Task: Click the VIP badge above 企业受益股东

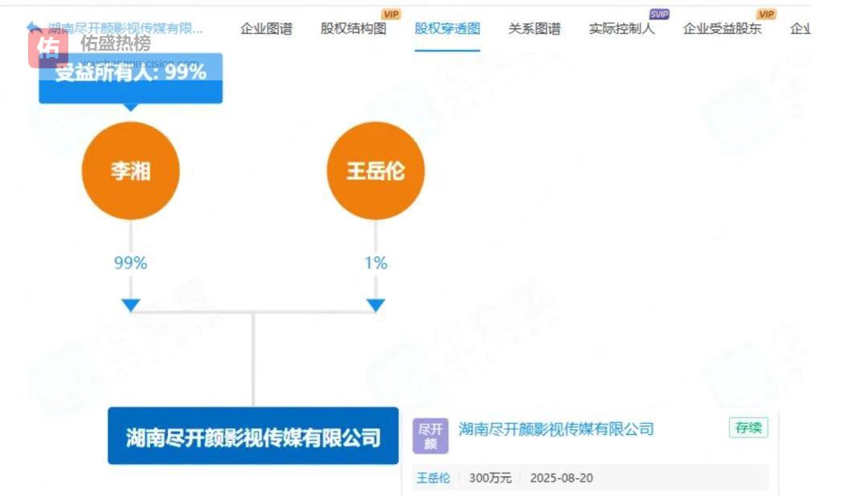Action: pos(766,14)
